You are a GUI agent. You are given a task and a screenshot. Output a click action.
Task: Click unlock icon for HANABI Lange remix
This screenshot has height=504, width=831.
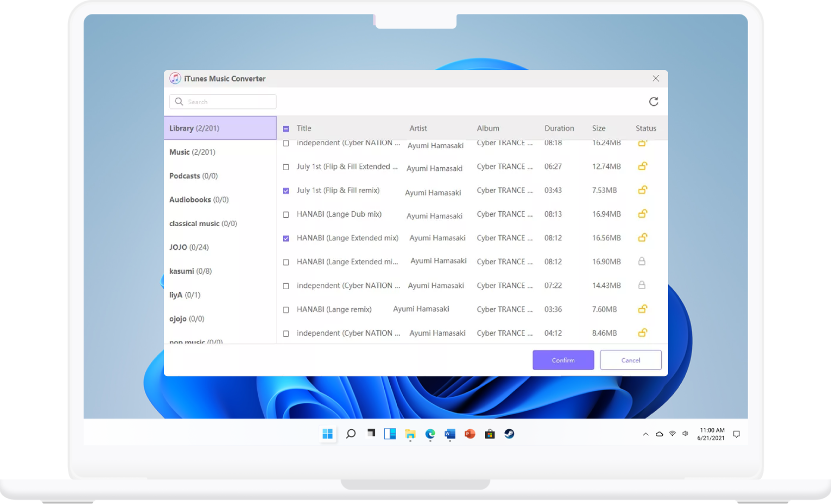(x=642, y=309)
